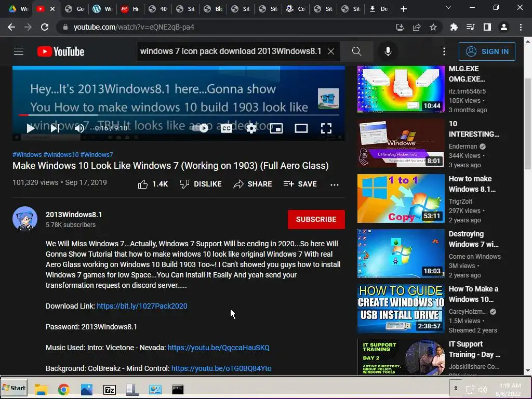
Task: Toggle the Chrome side panel
Action: [487, 27]
